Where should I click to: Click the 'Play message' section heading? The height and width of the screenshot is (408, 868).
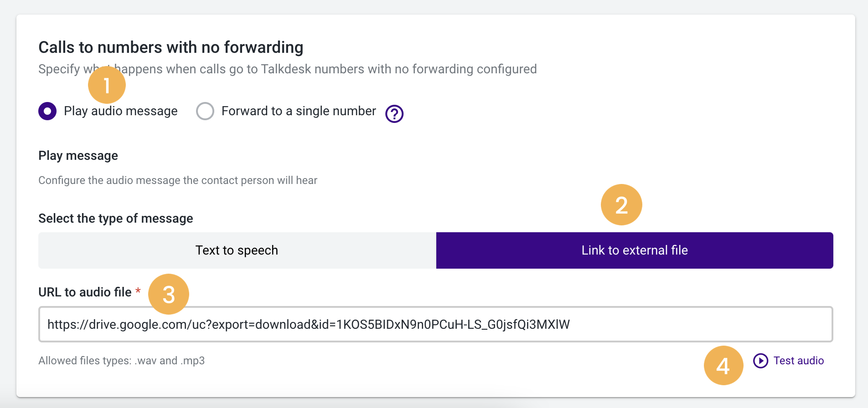click(78, 156)
